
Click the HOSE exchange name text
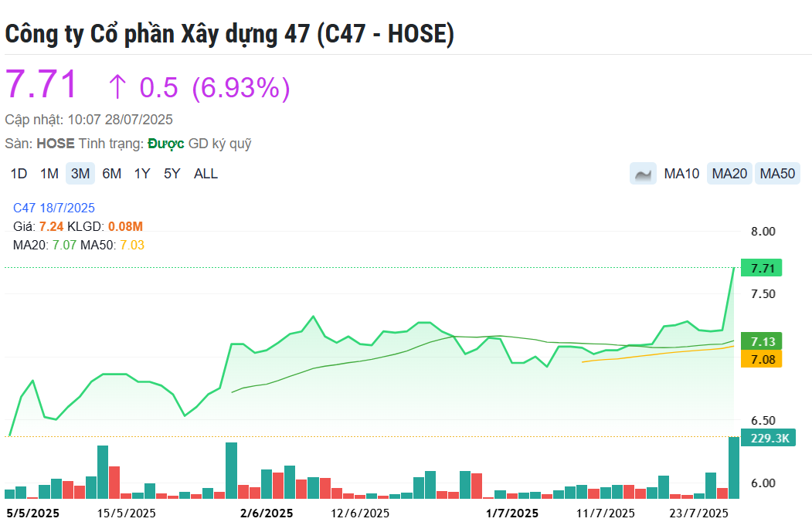[x=56, y=144]
